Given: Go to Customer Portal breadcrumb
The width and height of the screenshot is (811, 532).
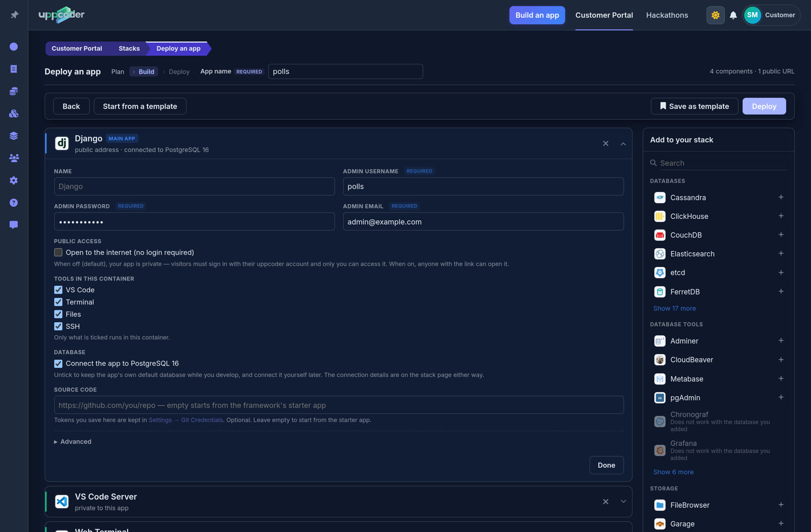Looking at the screenshot, I should click(77, 49).
